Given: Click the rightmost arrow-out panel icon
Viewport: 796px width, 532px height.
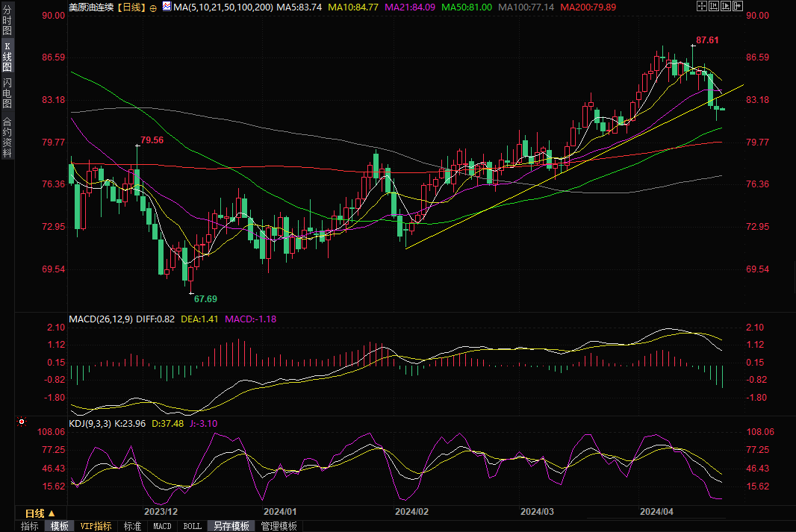Looking at the screenshot, I should pos(739,6).
